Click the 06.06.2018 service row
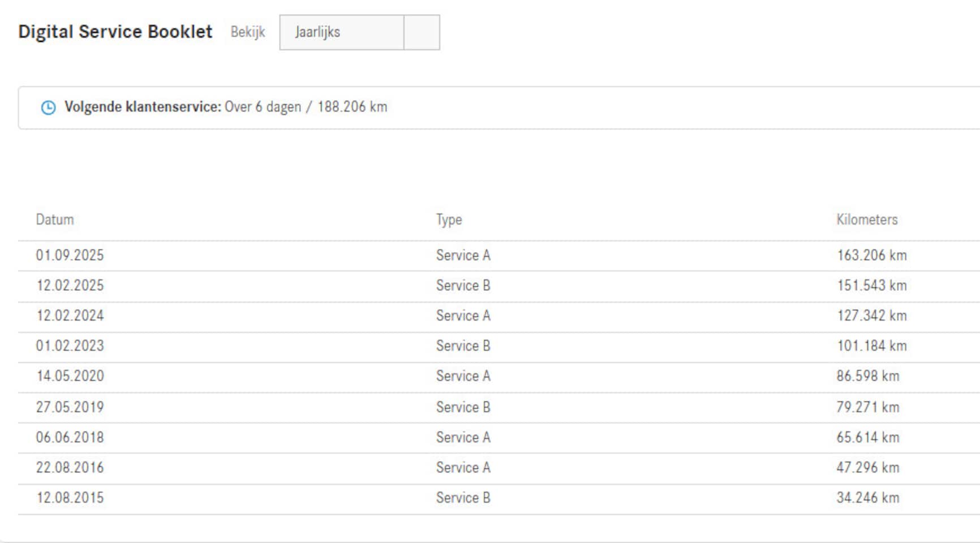This screenshot has height=543, width=980. click(499, 438)
